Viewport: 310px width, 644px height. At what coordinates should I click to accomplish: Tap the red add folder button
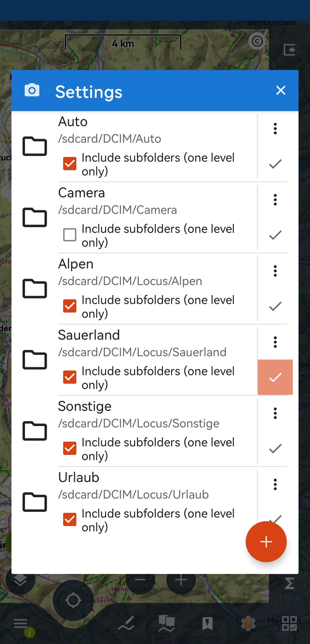pyautogui.click(x=266, y=542)
